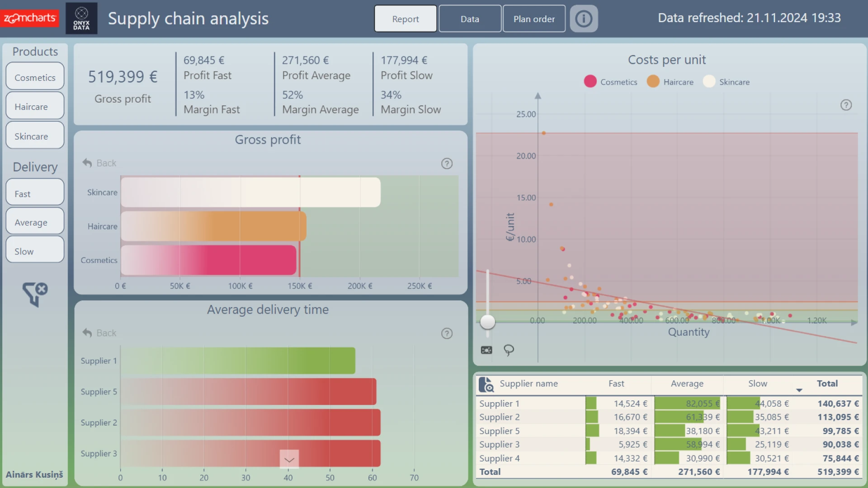Click the 177,994 € Profit Slow value

[x=404, y=60]
